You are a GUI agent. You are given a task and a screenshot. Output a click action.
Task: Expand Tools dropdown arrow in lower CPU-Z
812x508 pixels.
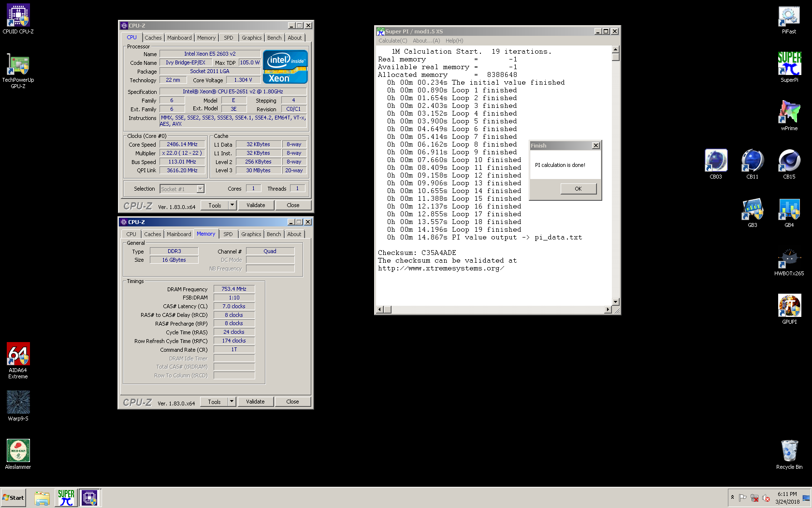click(x=232, y=402)
